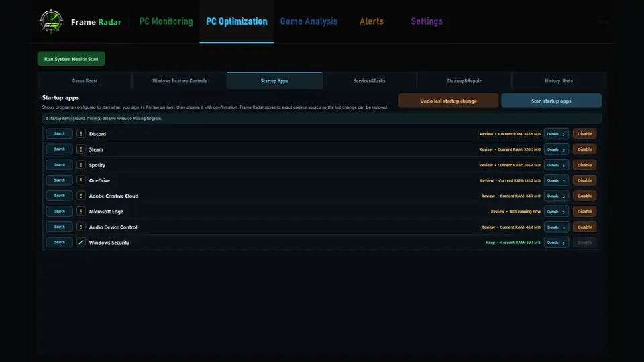Switch to the Game Boost sub-tab
Screen dimensions: 644x362
(85, 81)
